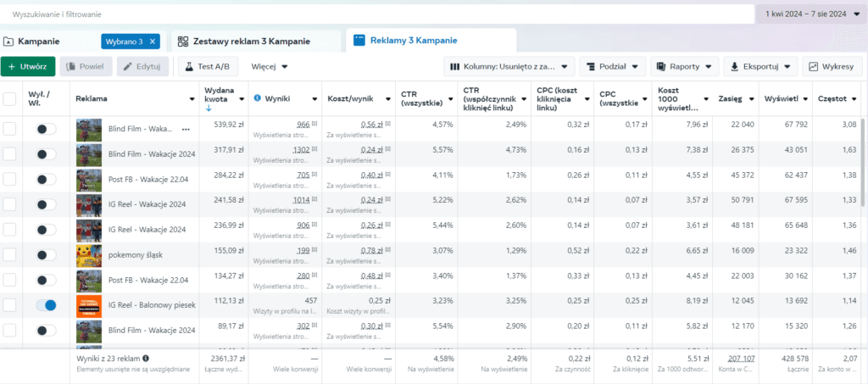Tick the select-all checkbox in table header
This screenshot has height=384, width=868.
click(x=9, y=98)
